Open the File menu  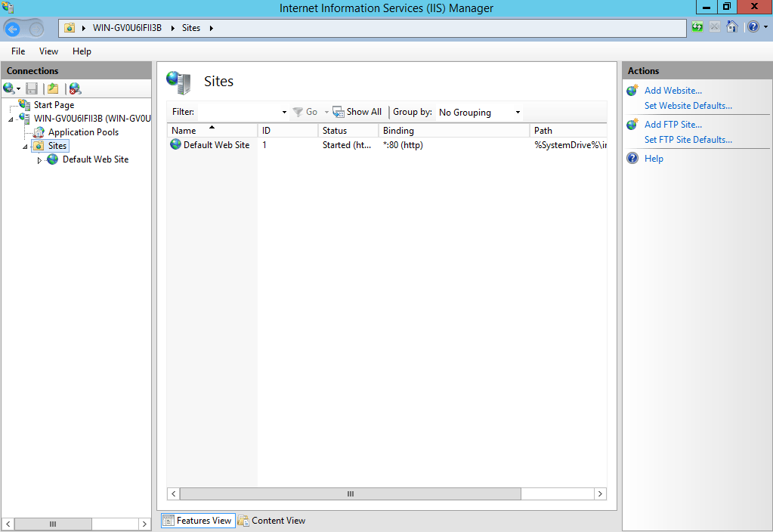click(18, 51)
